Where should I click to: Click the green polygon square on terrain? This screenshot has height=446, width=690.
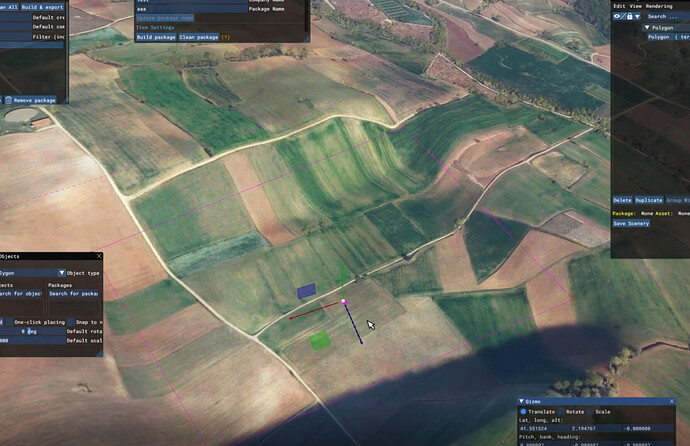point(320,340)
